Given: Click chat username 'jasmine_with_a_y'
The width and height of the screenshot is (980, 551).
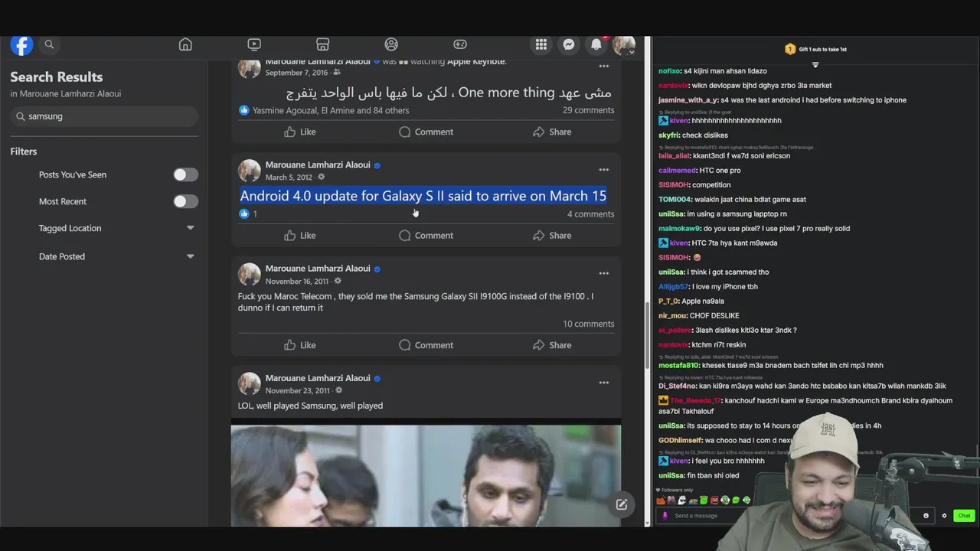Looking at the screenshot, I should 688,100.
